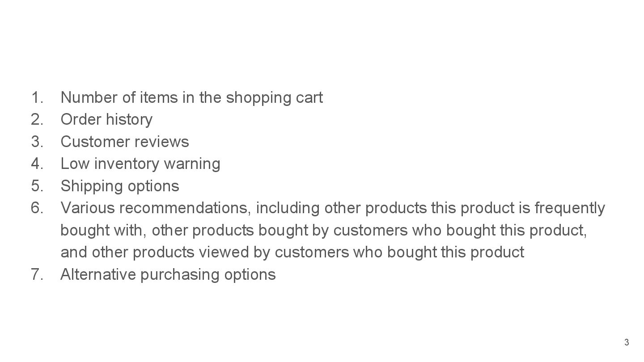Screen dimensions: 644x362
Task: Click the word 'frequently' in item six
Action: [x=570, y=208]
